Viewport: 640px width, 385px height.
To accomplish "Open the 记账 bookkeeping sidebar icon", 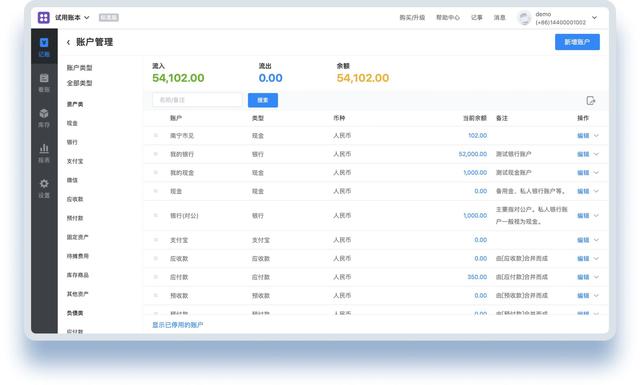I will pyautogui.click(x=44, y=47).
